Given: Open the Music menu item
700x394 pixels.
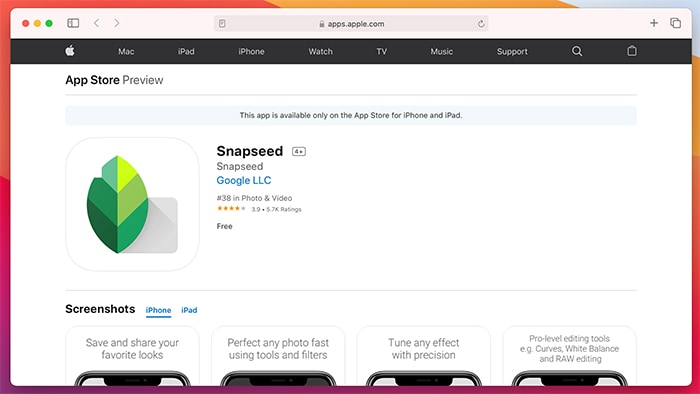Looking at the screenshot, I should [x=442, y=51].
